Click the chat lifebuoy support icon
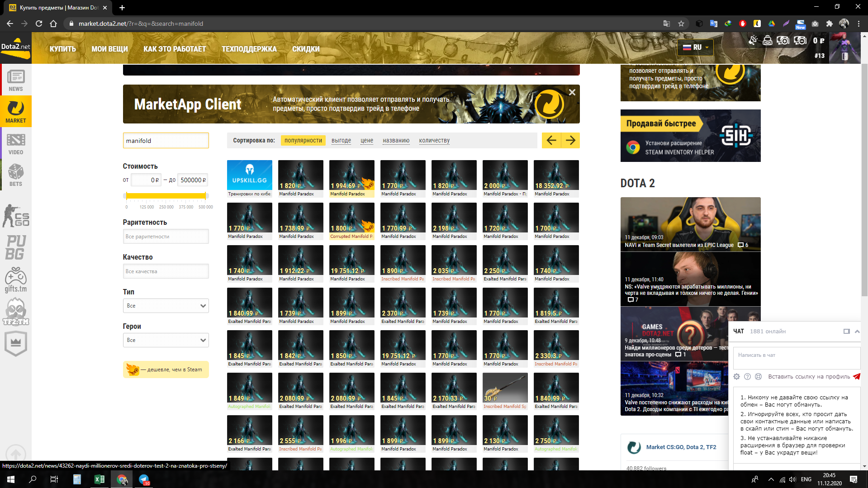The height and width of the screenshot is (488, 868). coord(759,376)
